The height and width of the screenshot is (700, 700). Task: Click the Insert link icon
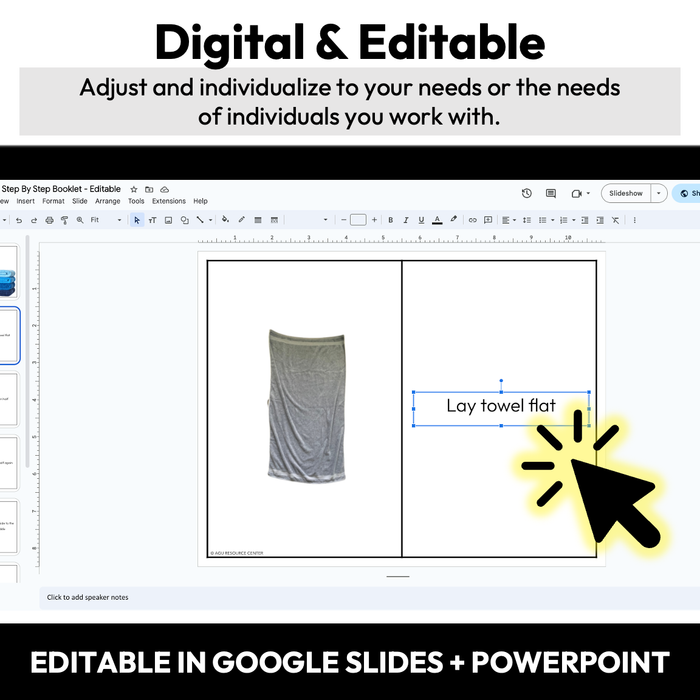pyautogui.click(x=473, y=220)
